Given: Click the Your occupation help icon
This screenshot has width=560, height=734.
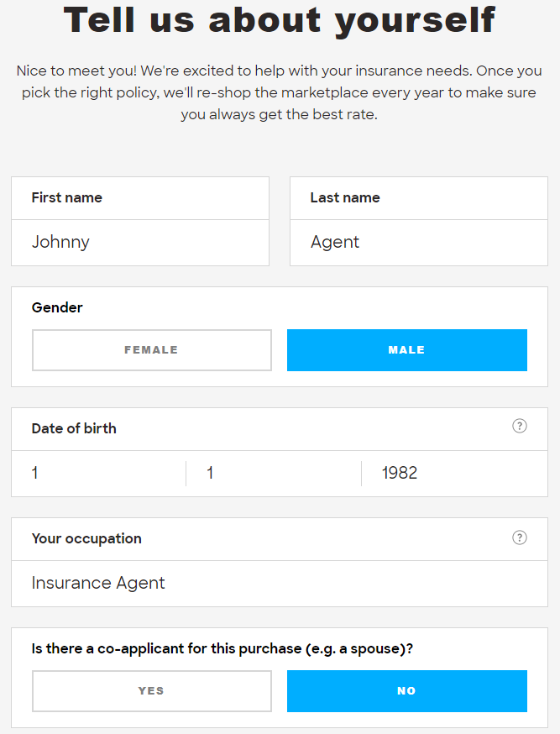Looking at the screenshot, I should coord(520,537).
